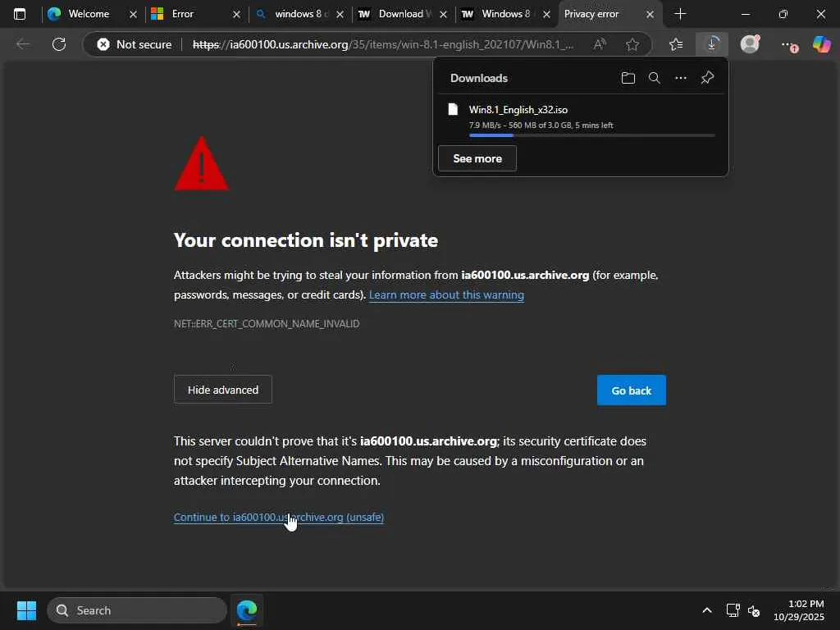Open Downloads more options menu
Viewport: 840px width, 630px height.
(x=681, y=78)
